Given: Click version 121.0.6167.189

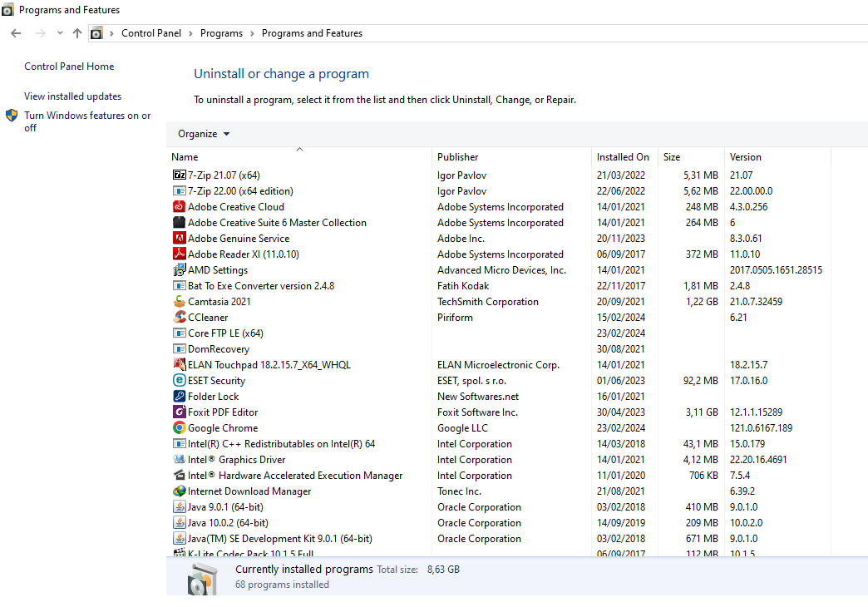Looking at the screenshot, I should (x=761, y=428).
